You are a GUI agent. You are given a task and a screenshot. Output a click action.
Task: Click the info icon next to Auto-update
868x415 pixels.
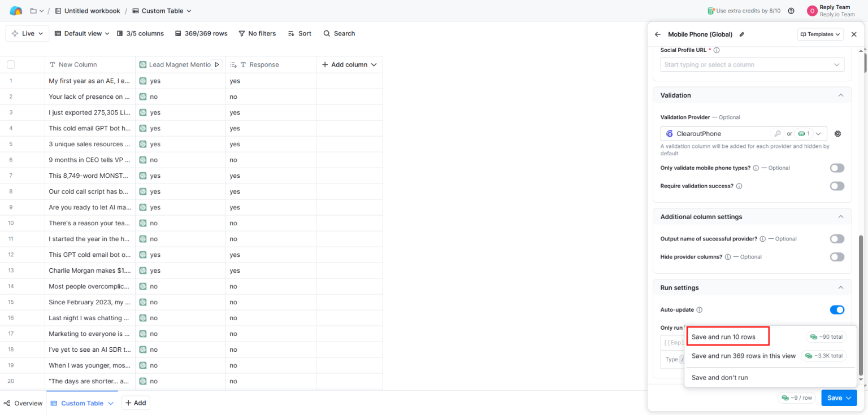point(699,310)
